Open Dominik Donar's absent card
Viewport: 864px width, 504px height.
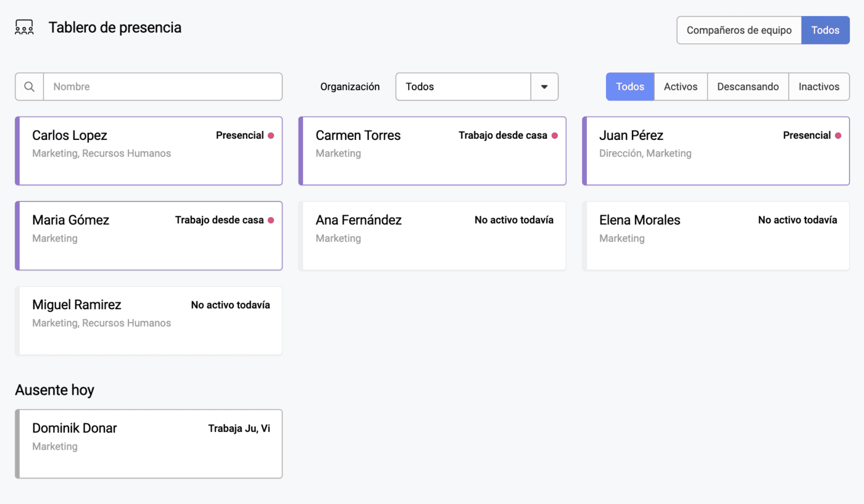[148, 444]
